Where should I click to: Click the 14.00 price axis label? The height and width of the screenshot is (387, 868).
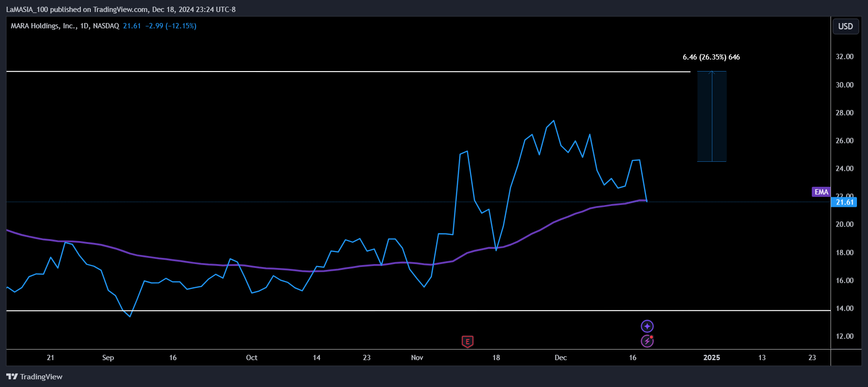(x=844, y=308)
